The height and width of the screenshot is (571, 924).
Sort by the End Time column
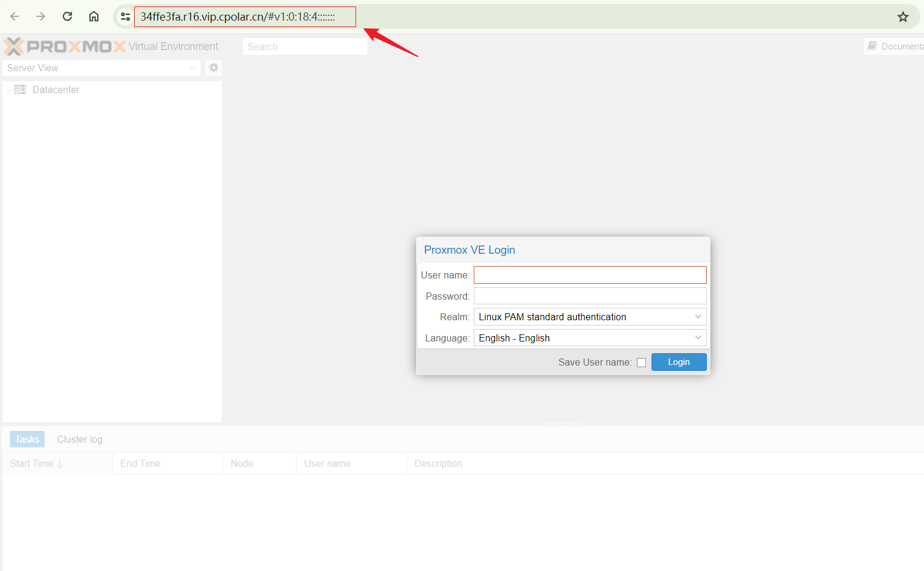pyautogui.click(x=168, y=463)
